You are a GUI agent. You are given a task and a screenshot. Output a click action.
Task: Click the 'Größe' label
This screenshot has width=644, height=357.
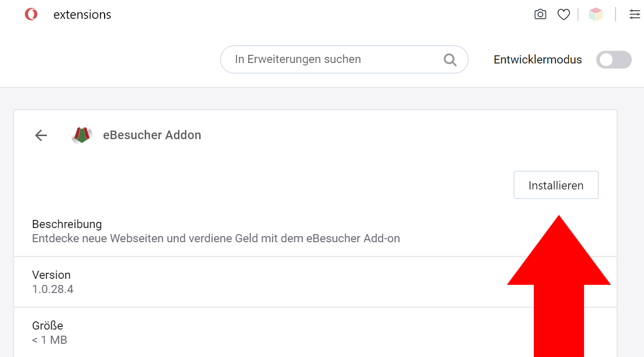[48, 326]
